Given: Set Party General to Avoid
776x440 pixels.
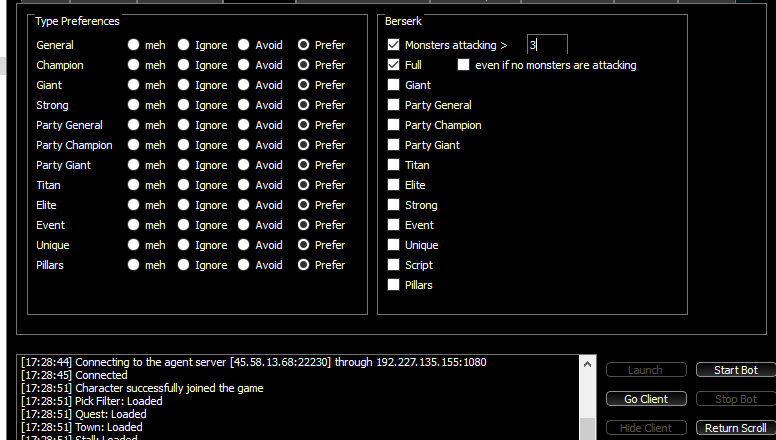Looking at the screenshot, I should click(245, 125).
